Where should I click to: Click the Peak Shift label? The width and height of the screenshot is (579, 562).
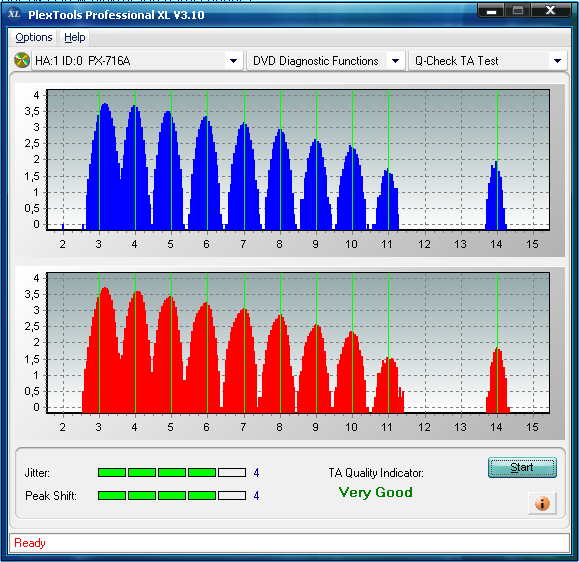(51, 496)
